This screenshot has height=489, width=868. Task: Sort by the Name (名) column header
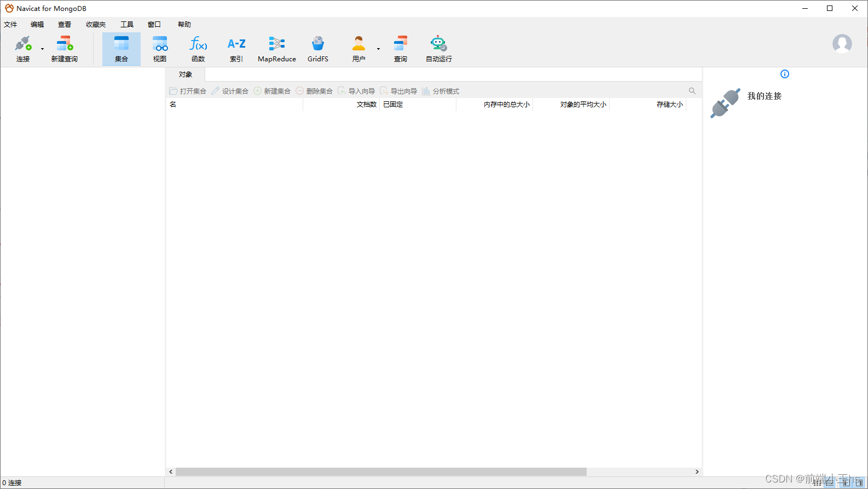[x=234, y=105]
